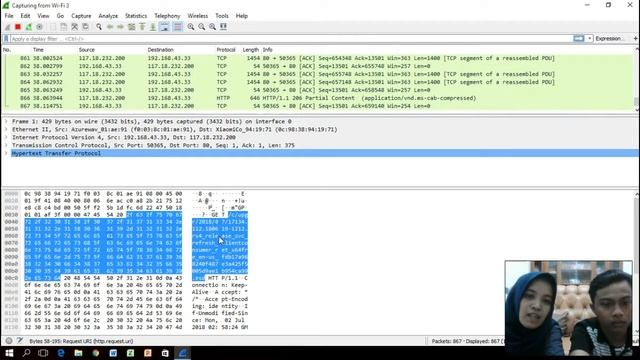Image resolution: width=640 pixels, height=360 pixels.
Task: Go back to previous packet arrow
Action: pos(110,27)
